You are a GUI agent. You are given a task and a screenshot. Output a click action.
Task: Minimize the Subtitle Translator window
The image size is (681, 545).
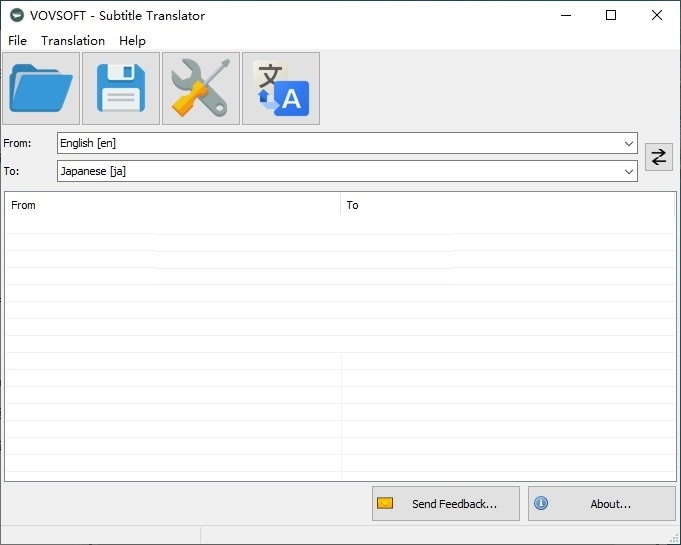click(x=565, y=15)
